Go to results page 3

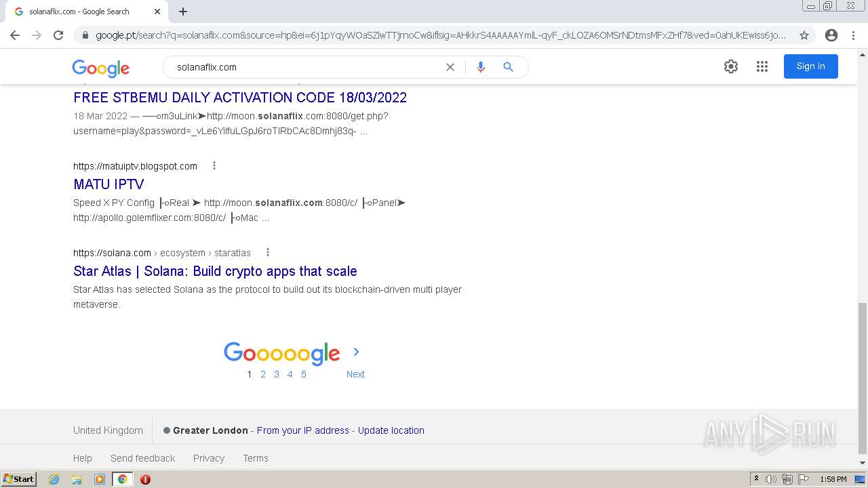pos(277,374)
